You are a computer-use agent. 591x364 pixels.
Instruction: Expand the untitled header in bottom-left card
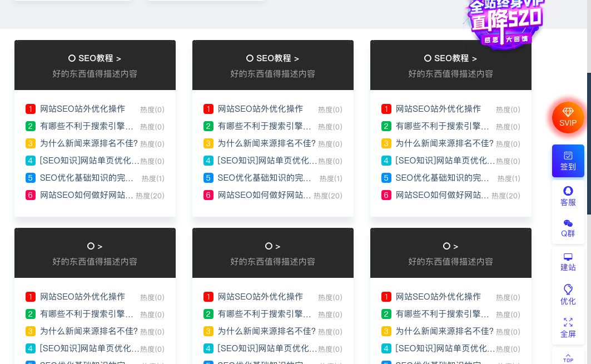pos(95,246)
